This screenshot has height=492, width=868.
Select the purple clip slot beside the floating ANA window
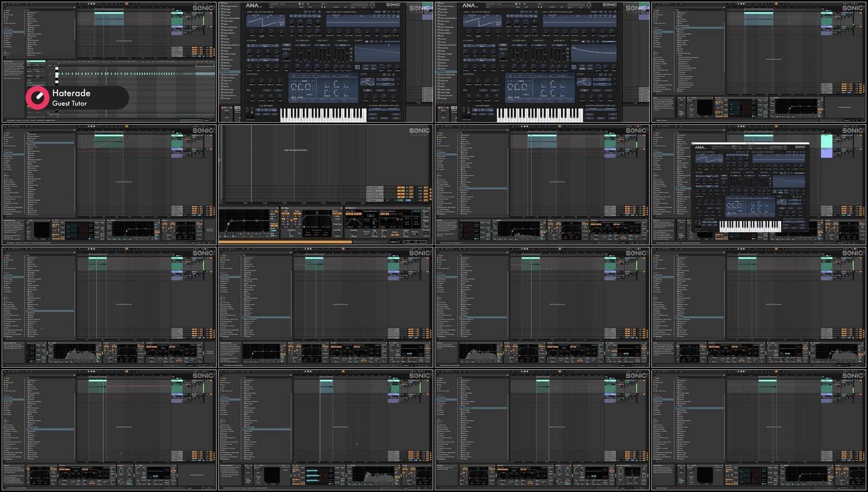826,154
